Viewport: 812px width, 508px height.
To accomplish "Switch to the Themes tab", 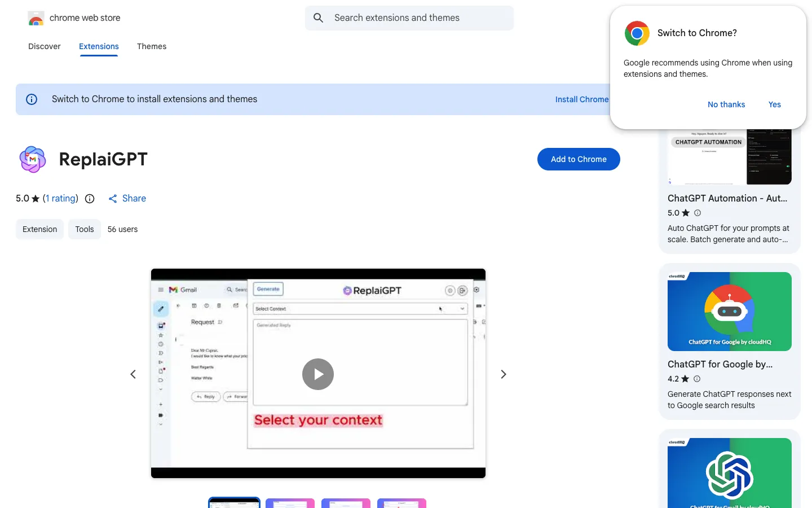I will [152, 46].
